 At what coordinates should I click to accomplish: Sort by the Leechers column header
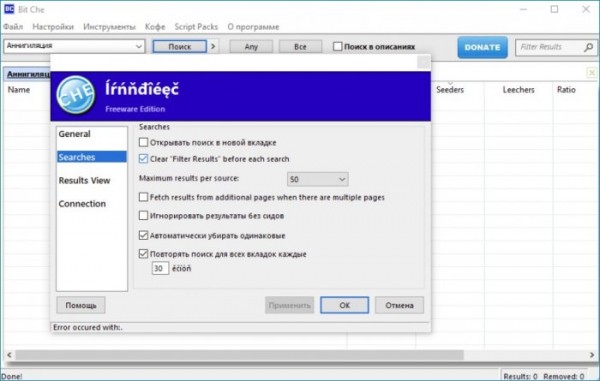click(x=518, y=90)
